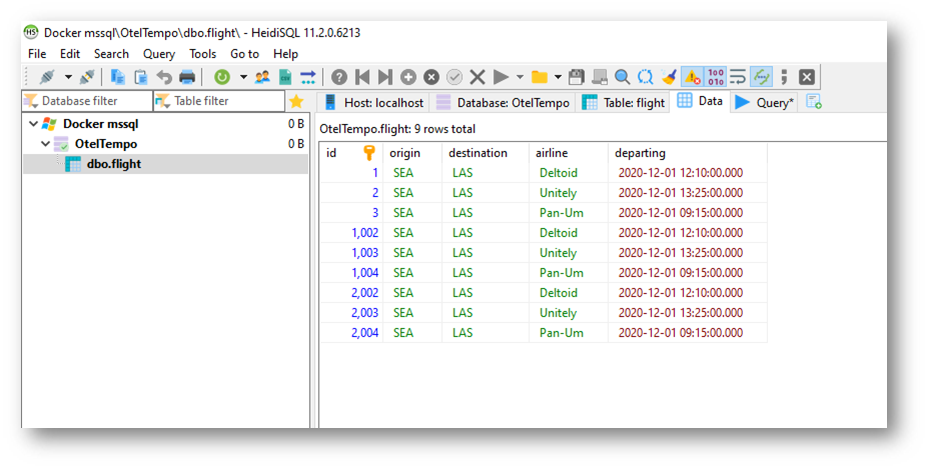
Task: Select the cell with id 1,002
Action: 351,233
